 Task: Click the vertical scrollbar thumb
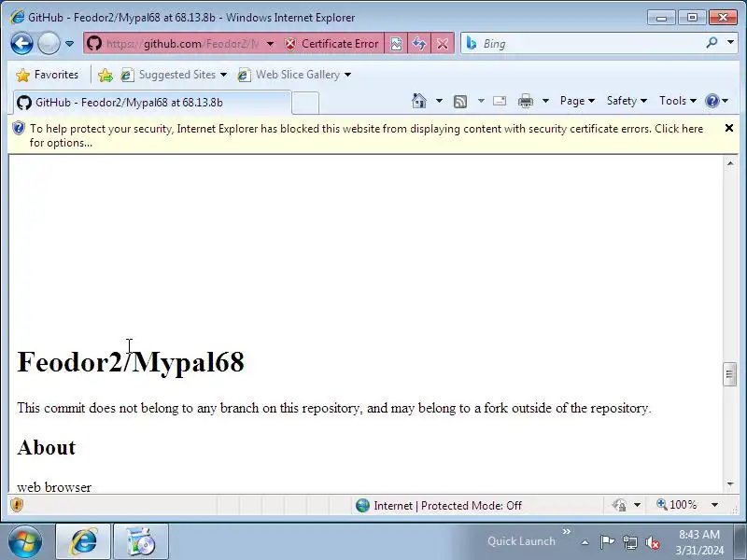click(730, 374)
